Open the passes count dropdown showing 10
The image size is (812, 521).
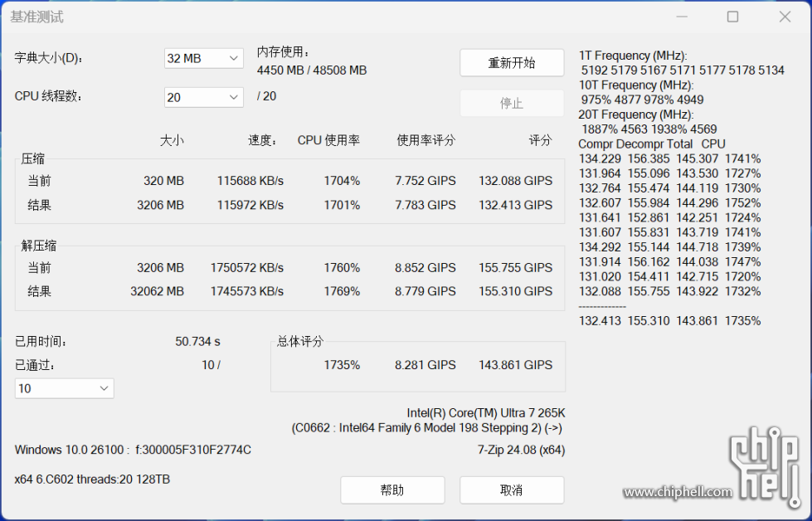64,388
